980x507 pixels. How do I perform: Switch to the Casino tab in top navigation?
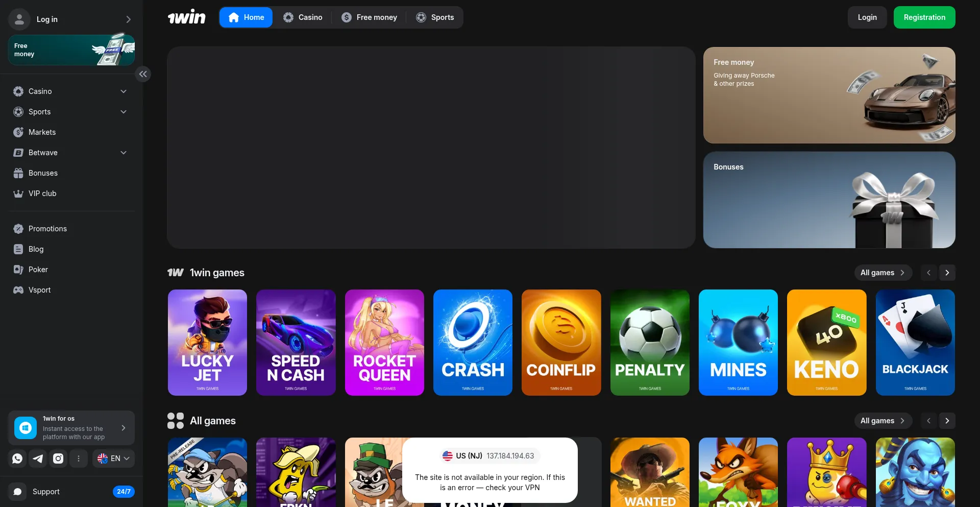click(303, 17)
